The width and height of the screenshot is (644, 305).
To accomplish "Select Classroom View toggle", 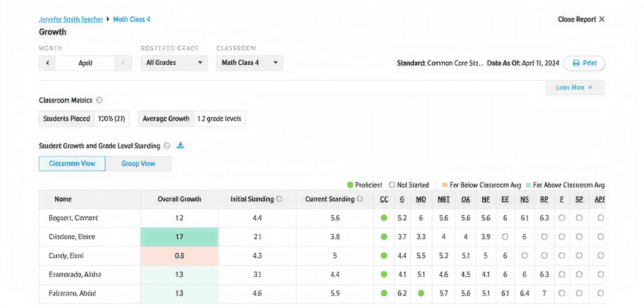I will coord(72,164).
